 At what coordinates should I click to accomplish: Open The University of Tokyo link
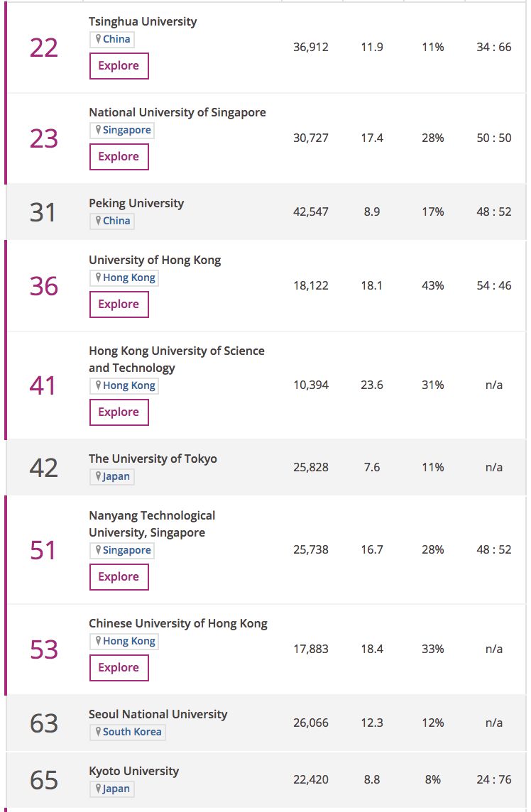153,459
